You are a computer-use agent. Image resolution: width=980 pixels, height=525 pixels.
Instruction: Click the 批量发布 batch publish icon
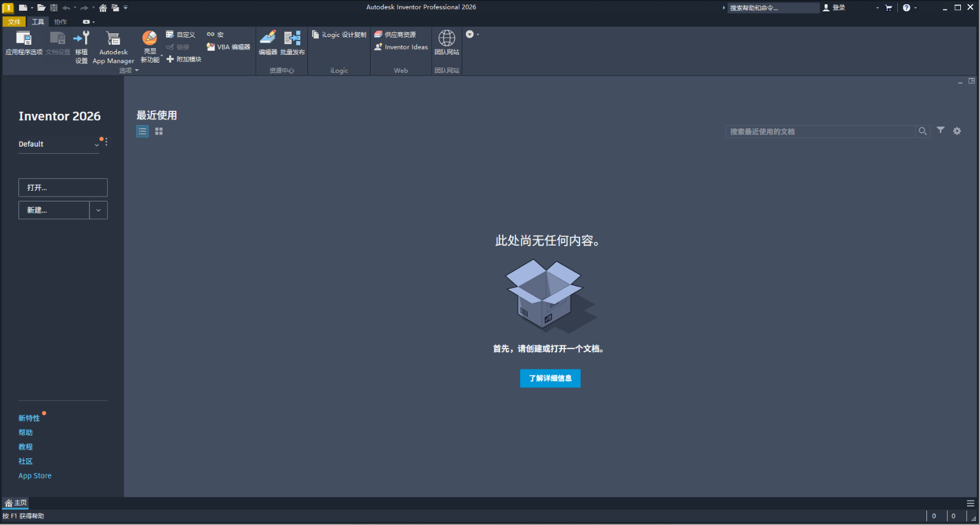(x=293, y=43)
